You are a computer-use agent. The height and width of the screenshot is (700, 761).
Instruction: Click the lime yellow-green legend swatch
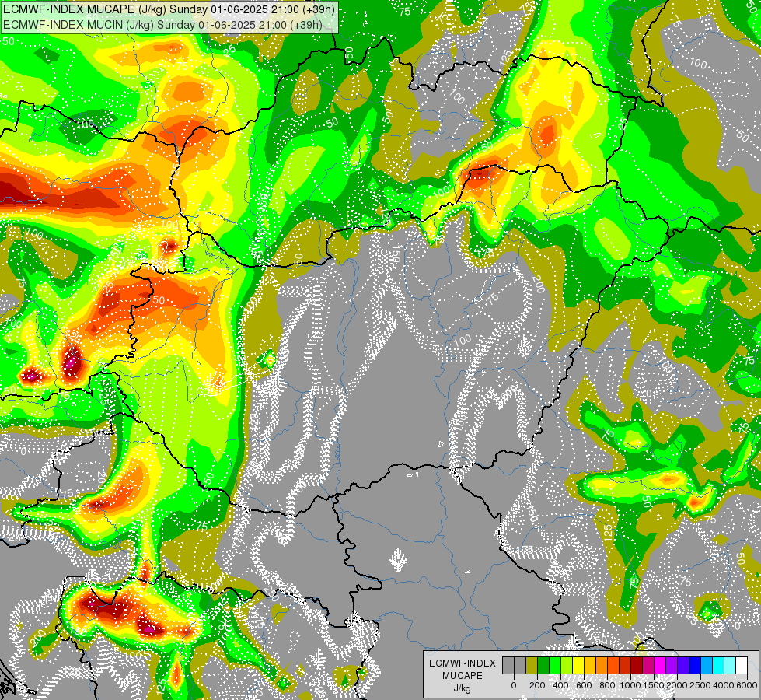(567, 665)
